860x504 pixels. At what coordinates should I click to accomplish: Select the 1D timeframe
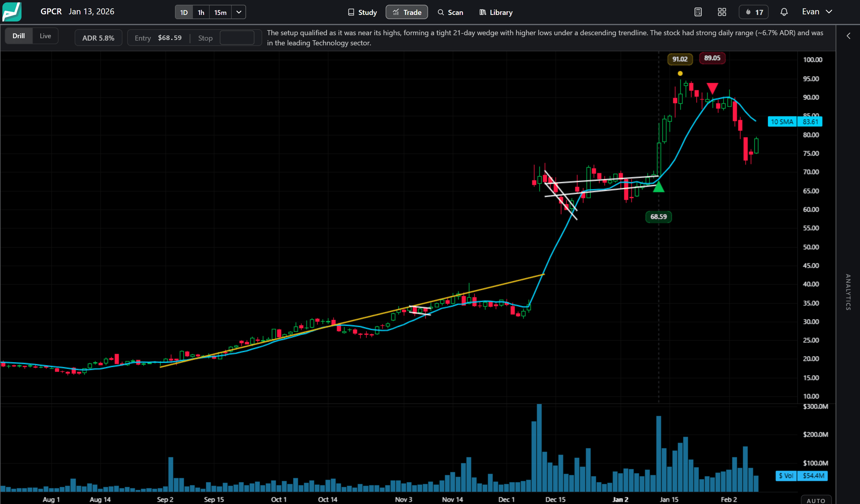pyautogui.click(x=184, y=12)
